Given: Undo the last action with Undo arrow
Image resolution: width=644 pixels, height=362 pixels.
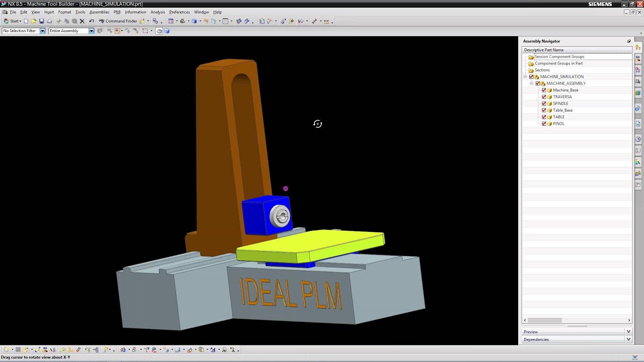Looking at the screenshot, I should click(92, 21).
